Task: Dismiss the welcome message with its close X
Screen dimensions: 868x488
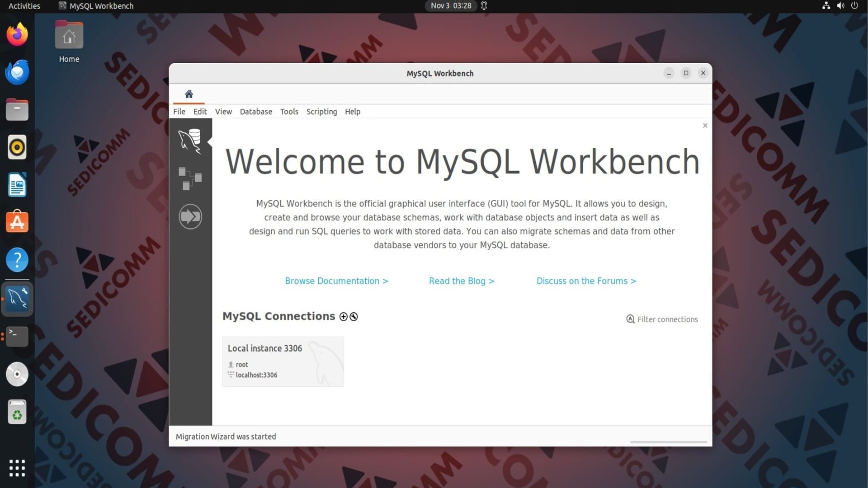Action: [x=705, y=126]
